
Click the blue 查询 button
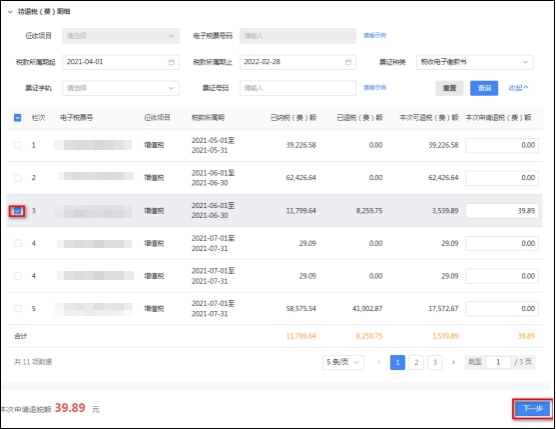pos(484,88)
